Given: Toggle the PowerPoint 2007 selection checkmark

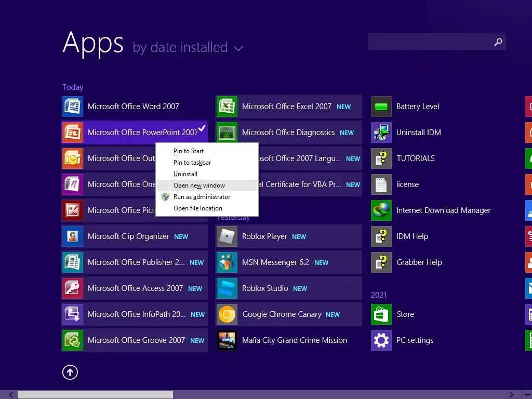Looking at the screenshot, I should [202, 128].
